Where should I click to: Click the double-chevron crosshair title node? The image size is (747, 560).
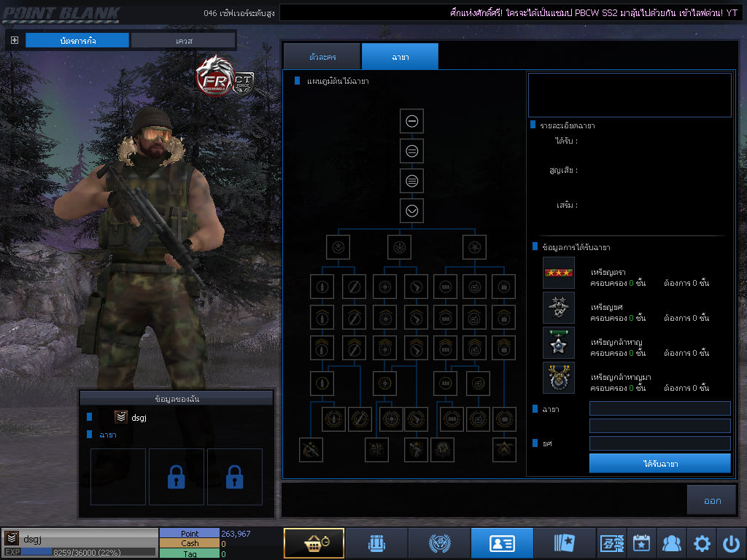(x=385, y=348)
